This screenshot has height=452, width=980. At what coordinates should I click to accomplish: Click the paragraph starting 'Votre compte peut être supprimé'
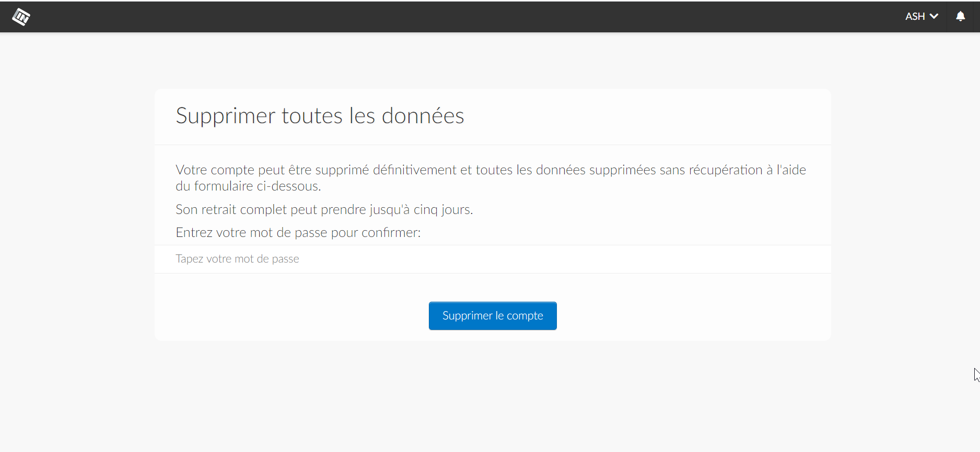[491, 178]
